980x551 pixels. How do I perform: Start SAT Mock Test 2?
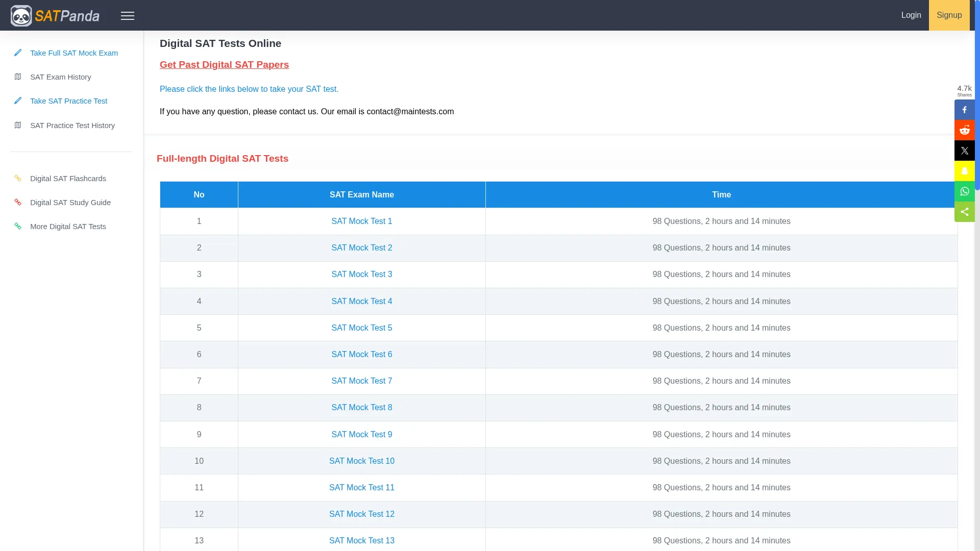click(x=362, y=248)
